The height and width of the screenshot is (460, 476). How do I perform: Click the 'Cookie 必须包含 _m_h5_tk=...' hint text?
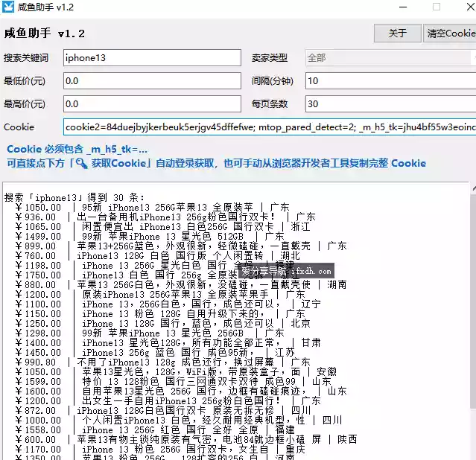coord(77,149)
